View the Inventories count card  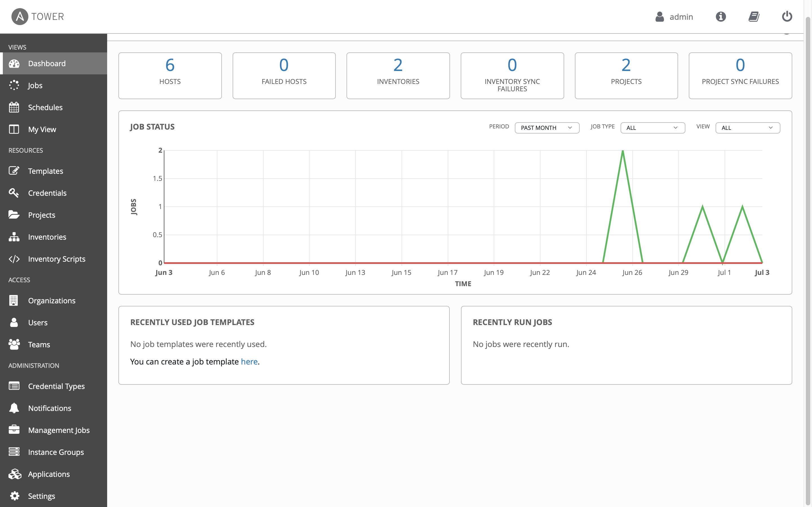(x=398, y=75)
